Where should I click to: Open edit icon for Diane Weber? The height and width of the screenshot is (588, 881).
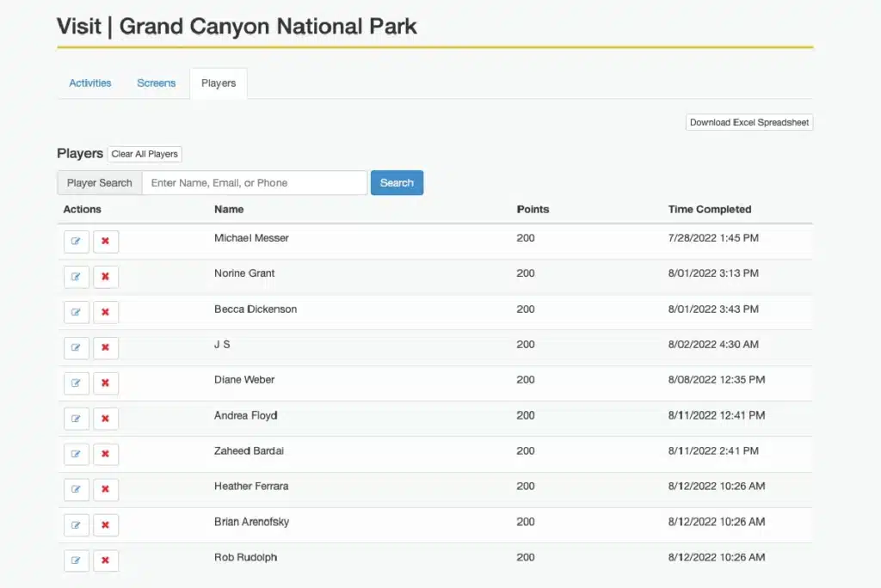click(76, 383)
